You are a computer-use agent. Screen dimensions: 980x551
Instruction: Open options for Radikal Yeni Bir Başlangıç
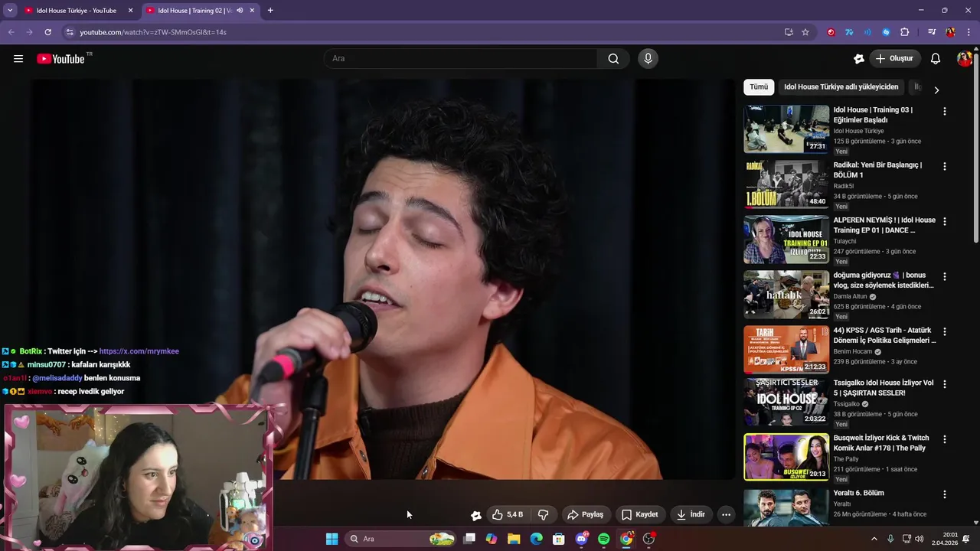pyautogui.click(x=944, y=166)
